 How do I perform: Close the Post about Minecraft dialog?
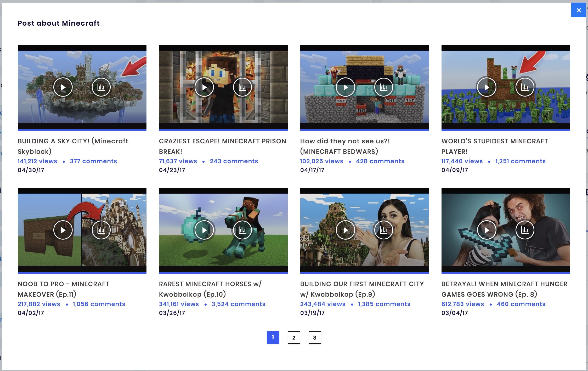(x=579, y=10)
